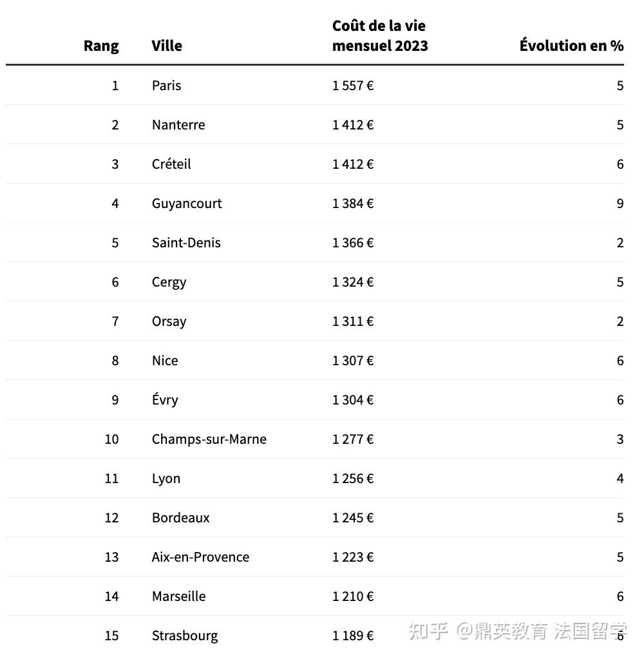Select Aix-en-Provence in the table
Screen dimensions: 644x657
(200, 557)
